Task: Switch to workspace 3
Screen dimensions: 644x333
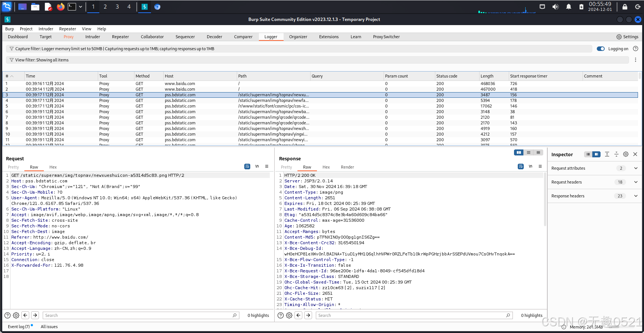Action: pyautogui.click(x=117, y=7)
